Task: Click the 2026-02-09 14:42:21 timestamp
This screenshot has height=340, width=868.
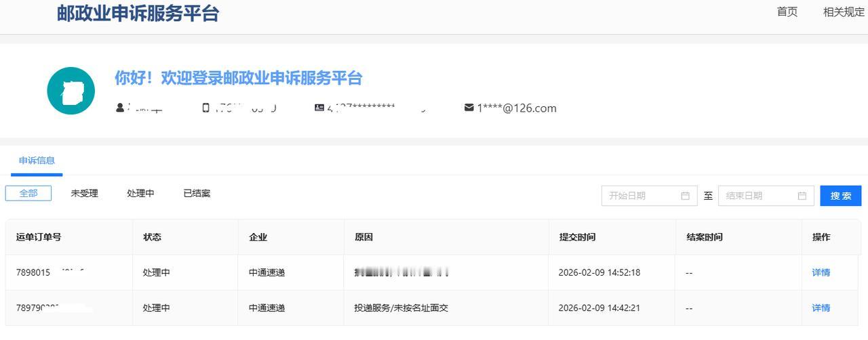Action: pos(599,307)
